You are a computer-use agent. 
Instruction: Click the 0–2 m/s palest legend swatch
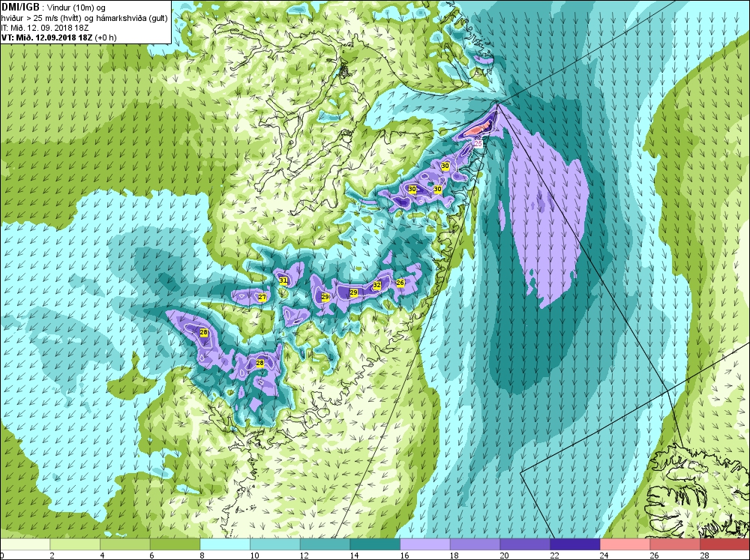25,544
